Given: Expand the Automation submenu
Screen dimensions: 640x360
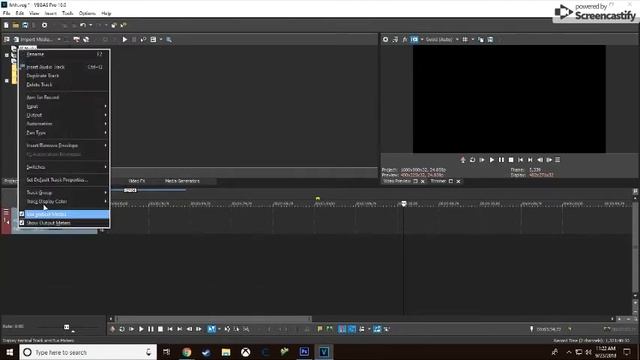Looking at the screenshot, I should click(64, 124).
